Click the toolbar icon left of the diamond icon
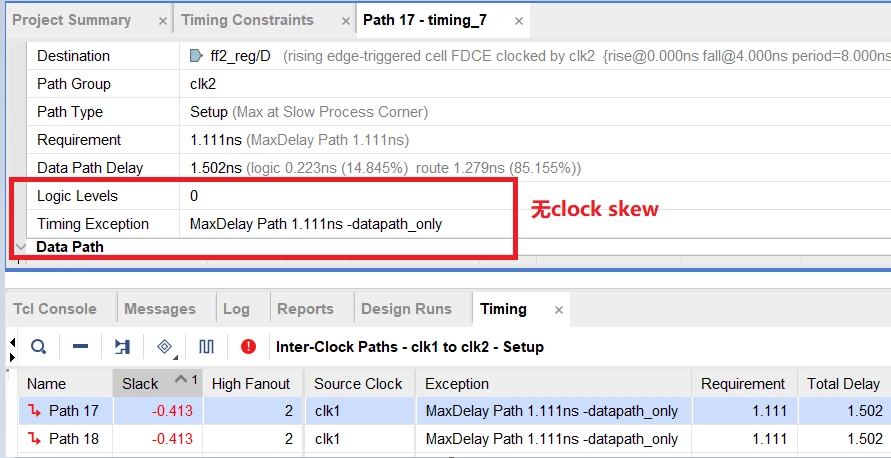 pos(123,347)
